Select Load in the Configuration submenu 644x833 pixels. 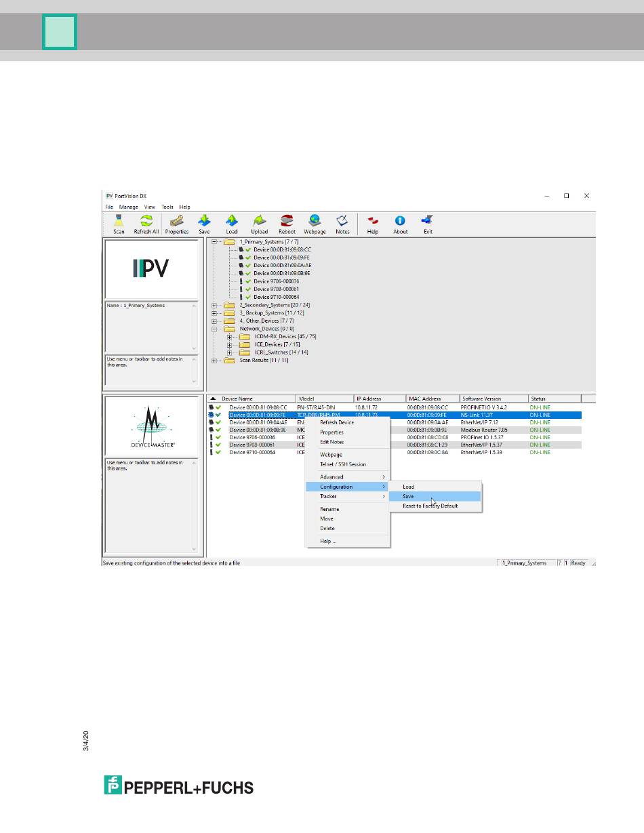coord(435,487)
